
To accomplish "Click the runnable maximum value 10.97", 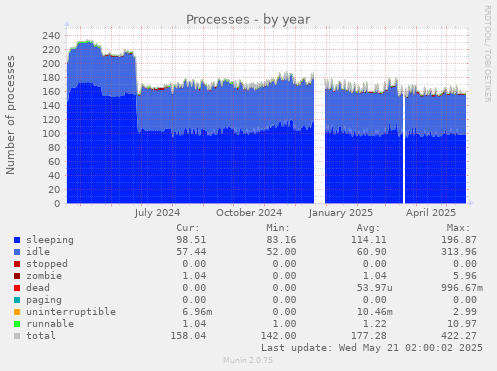I will tap(462, 324).
